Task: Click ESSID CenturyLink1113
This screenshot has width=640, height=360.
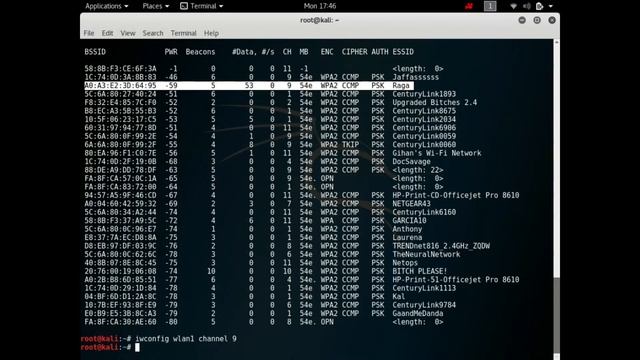Action: tap(424, 288)
